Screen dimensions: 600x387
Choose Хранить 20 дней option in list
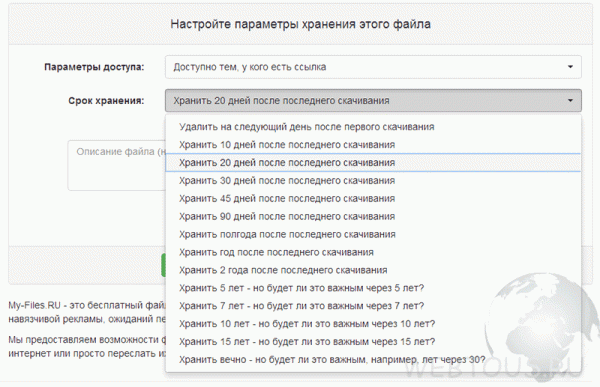(373, 163)
